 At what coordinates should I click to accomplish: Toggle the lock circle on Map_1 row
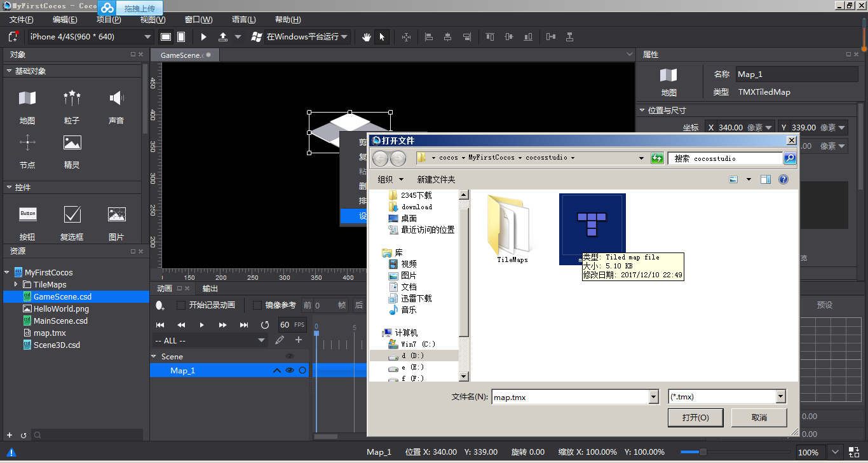[x=302, y=370]
